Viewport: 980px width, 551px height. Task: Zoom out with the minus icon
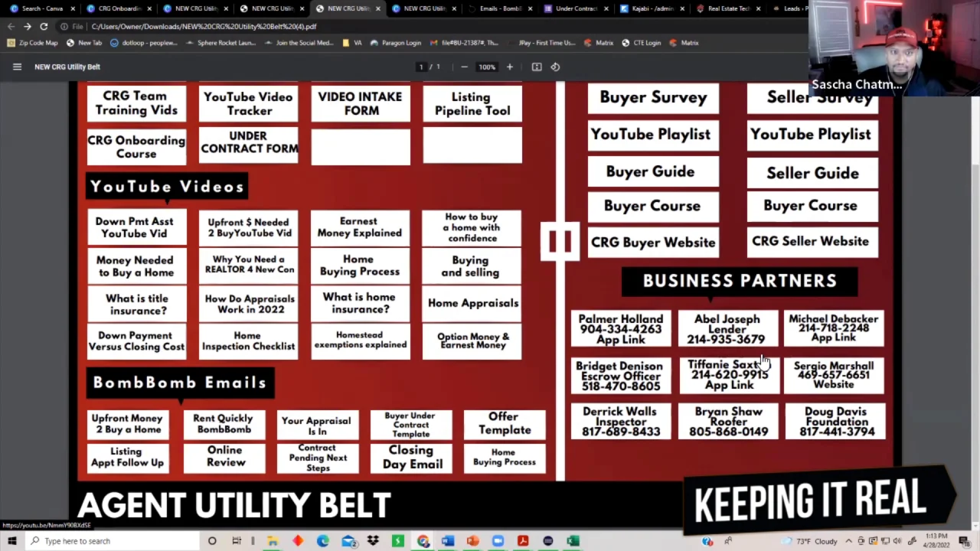(464, 67)
